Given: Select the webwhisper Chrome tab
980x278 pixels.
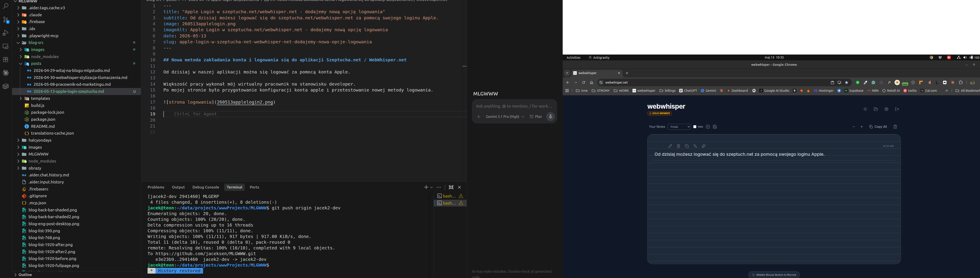Looking at the screenshot, I should [597, 73].
